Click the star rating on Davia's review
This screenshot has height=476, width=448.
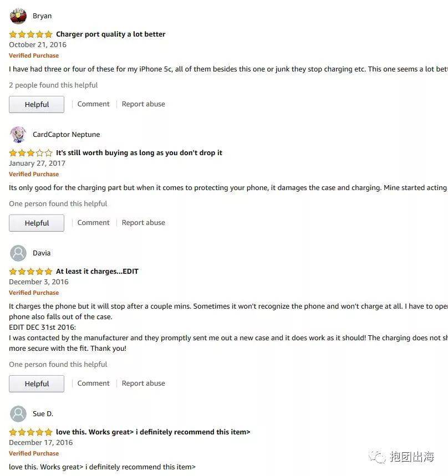tap(31, 272)
